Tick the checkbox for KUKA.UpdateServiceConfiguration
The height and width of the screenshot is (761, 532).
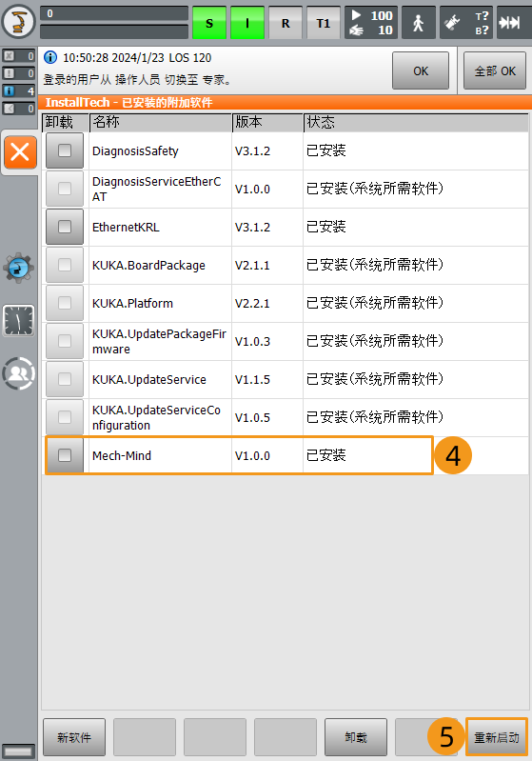65,417
